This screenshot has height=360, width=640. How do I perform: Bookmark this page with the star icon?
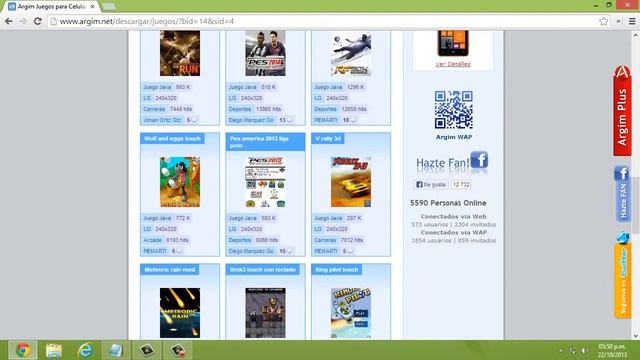604,21
